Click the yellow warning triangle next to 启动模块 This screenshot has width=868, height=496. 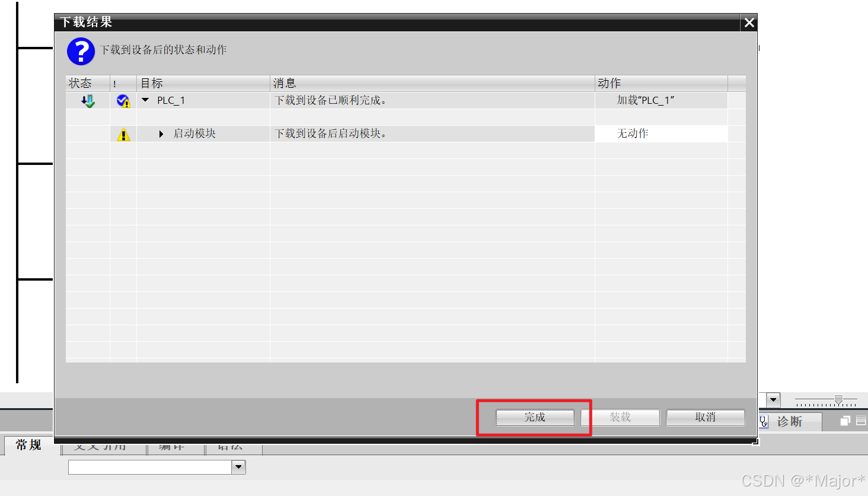tap(123, 133)
